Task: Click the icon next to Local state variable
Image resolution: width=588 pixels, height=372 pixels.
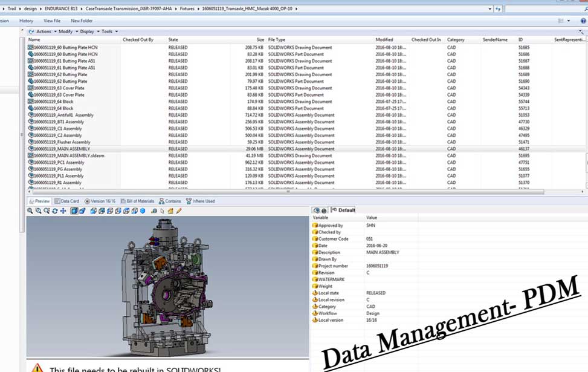Action: (315, 293)
